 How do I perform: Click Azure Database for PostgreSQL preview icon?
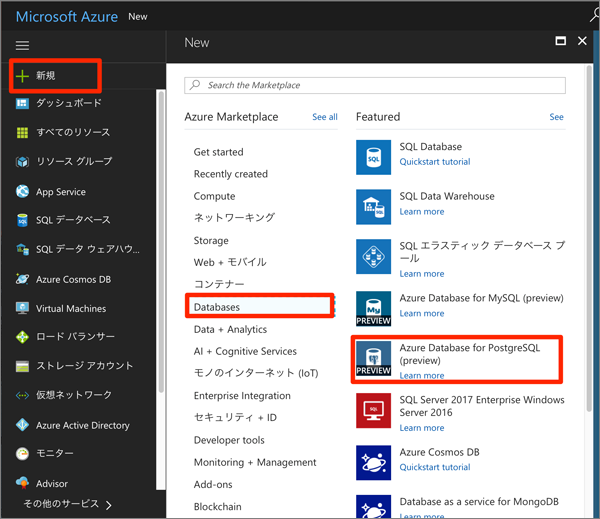373,358
